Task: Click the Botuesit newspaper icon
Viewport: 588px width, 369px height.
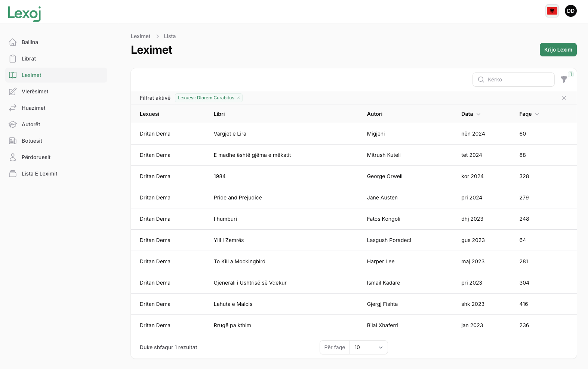Action: click(13, 141)
